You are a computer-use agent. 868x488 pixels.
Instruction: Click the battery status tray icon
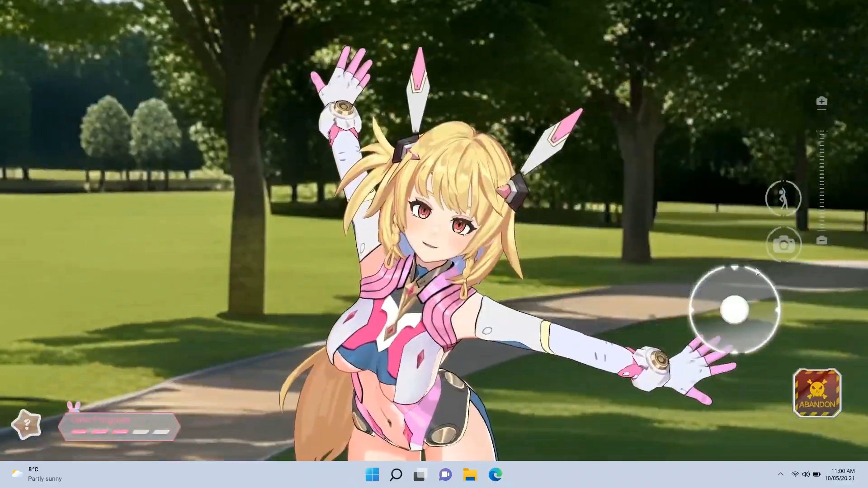(816, 474)
